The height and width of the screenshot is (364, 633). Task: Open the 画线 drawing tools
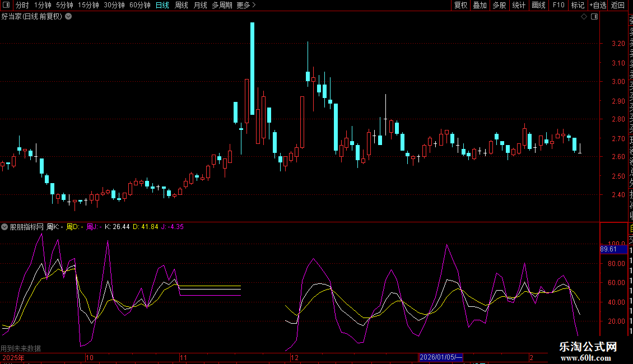click(x=538, y=5)
